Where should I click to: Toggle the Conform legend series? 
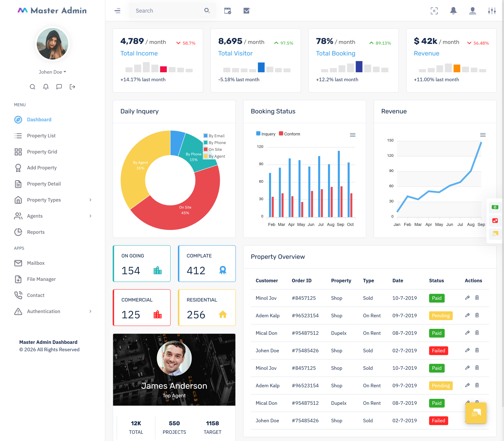[289, 134]
